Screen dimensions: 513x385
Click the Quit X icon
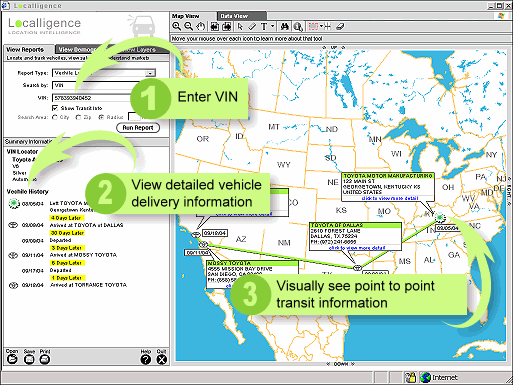pyautogui.click(x=162, y=359)
